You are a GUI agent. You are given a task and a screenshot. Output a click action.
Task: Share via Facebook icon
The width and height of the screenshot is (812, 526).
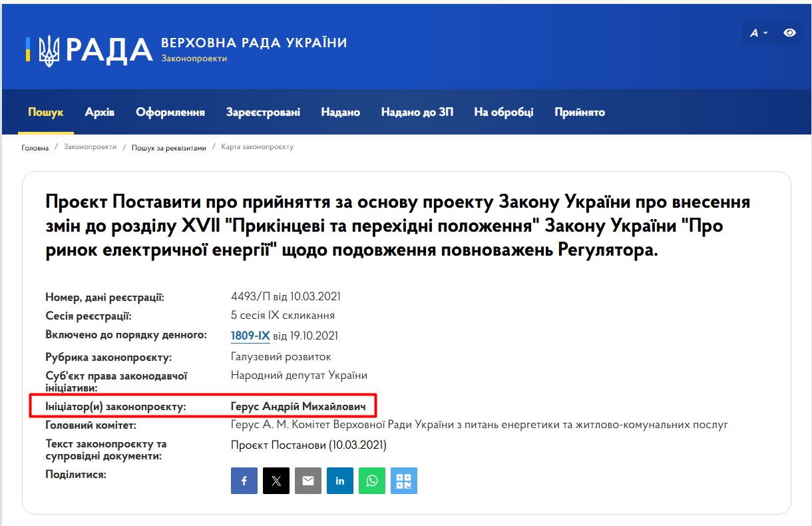[x=244, y=481]
